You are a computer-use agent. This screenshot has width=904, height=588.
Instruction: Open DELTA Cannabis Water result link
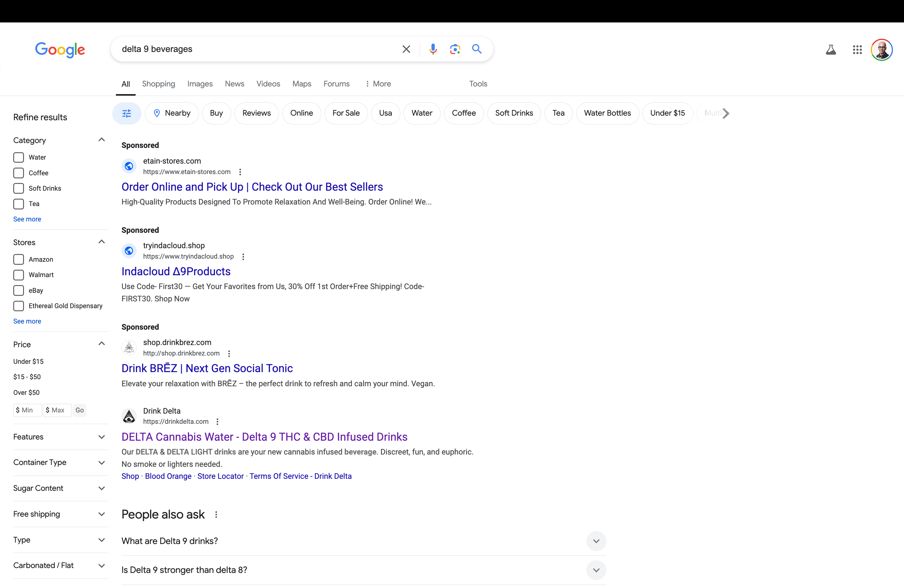[x=264, y=437]
